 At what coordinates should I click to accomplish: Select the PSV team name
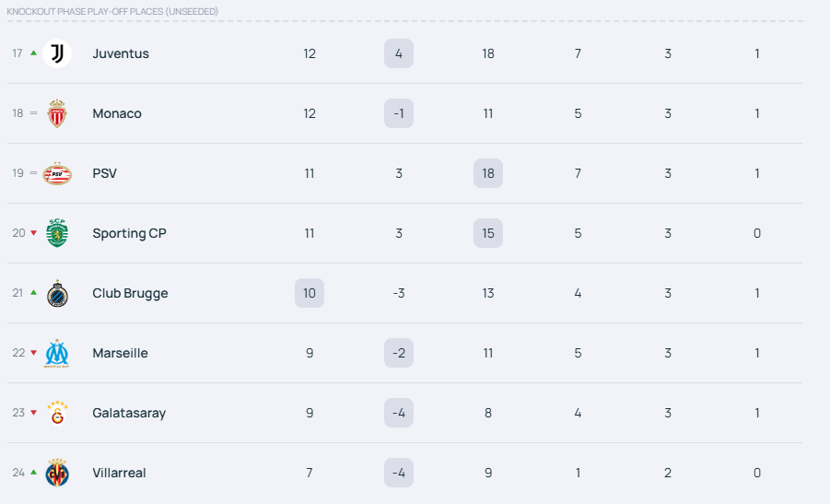(105, 173)
